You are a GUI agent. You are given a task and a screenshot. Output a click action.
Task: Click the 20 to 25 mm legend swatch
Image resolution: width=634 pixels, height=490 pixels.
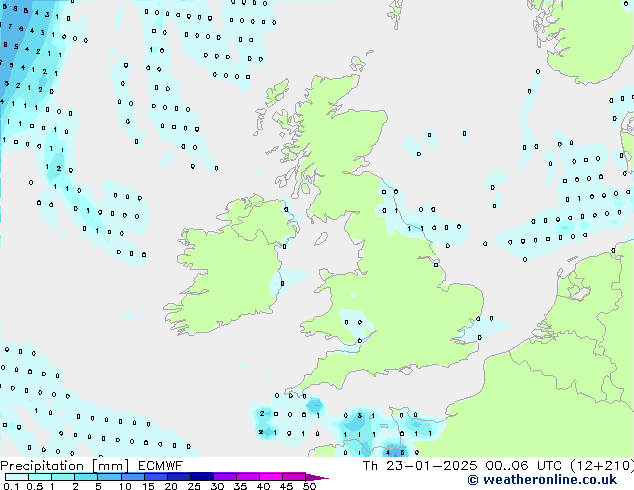pos(179,477)
